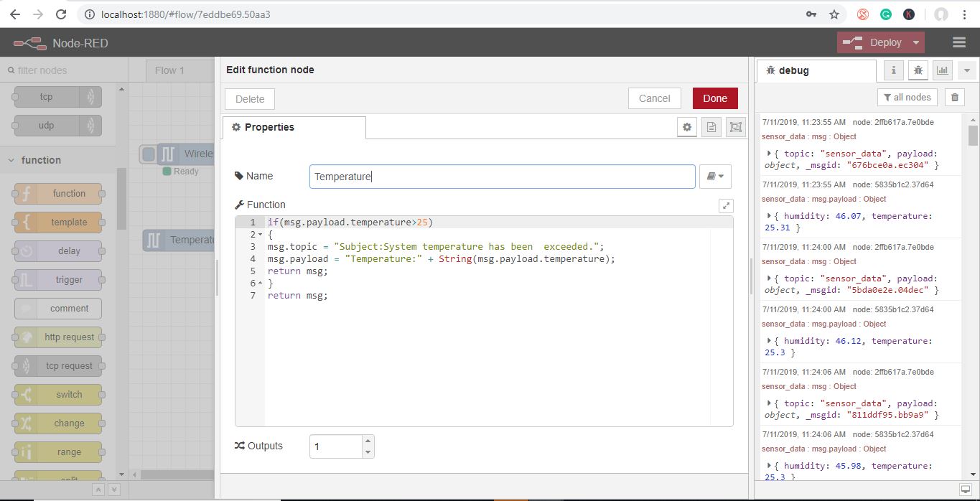980x501 pixels.
Task: Toggle the 'all nodes' debug filter
Action: 907,98
